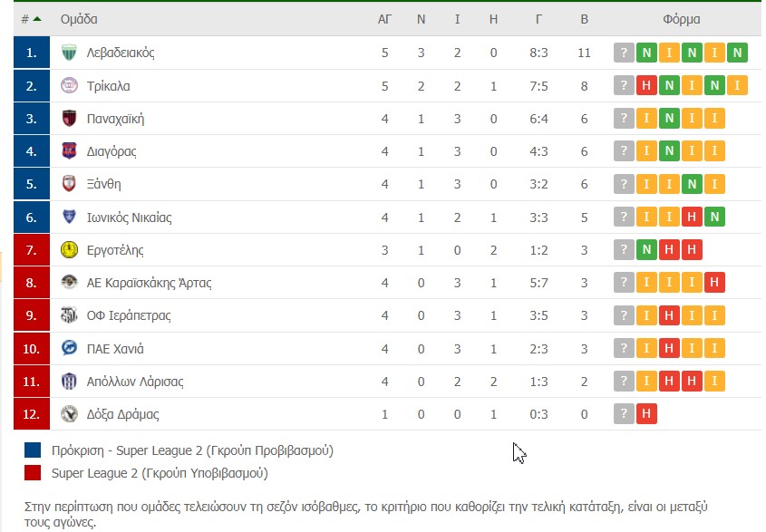The image size is (766, 532).
Task: Open the ΑΕ Καραϊσκάκης Άρτας team link
Action: coord(149,283)
